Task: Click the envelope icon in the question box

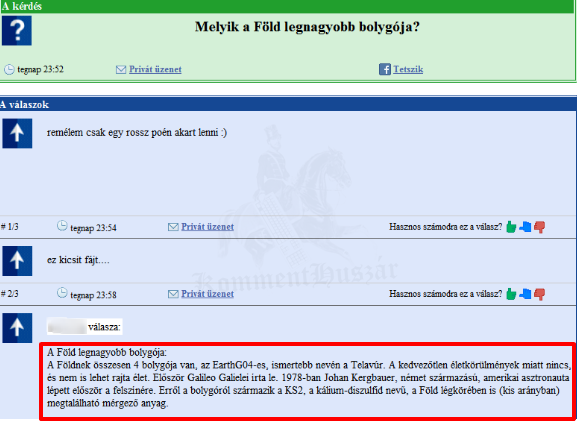Action: (121, 69)
